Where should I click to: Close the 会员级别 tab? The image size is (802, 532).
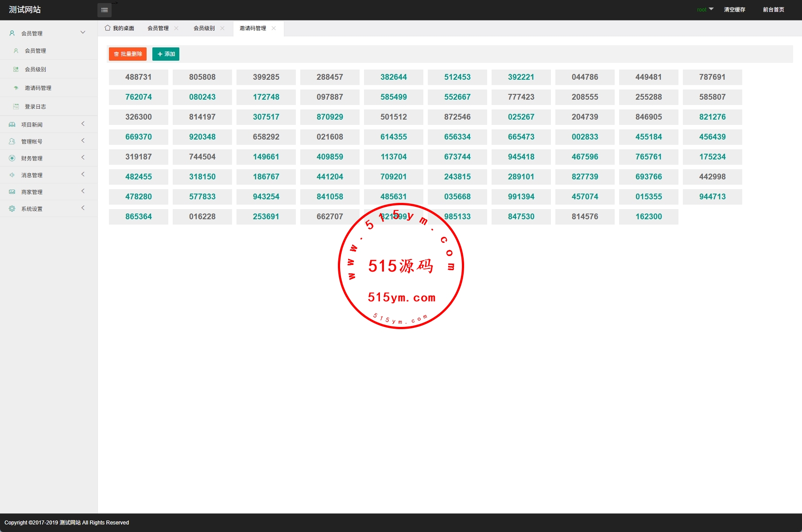tap(222, 28)
